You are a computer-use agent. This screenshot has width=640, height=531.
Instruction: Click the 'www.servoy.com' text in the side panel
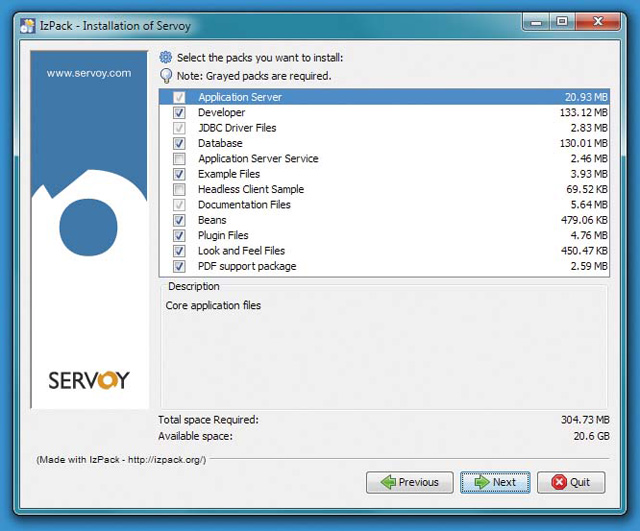(89, 73)
